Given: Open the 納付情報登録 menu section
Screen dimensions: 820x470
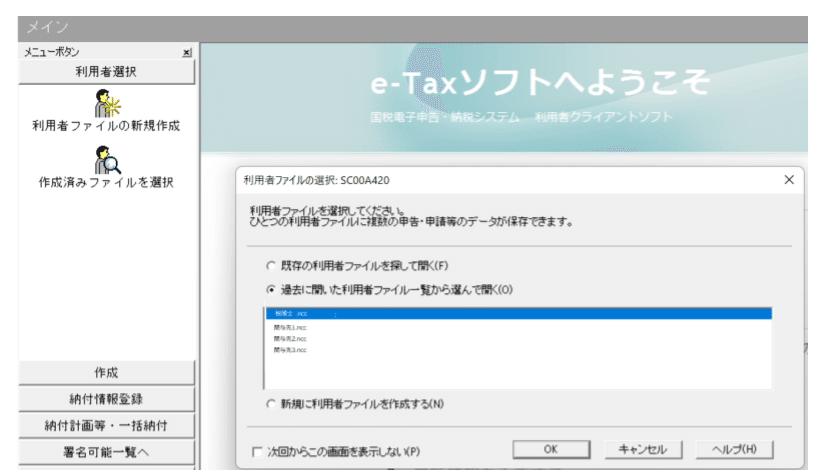Looking at the screenshot, I should pyautogui.click(x=106, y=399).
